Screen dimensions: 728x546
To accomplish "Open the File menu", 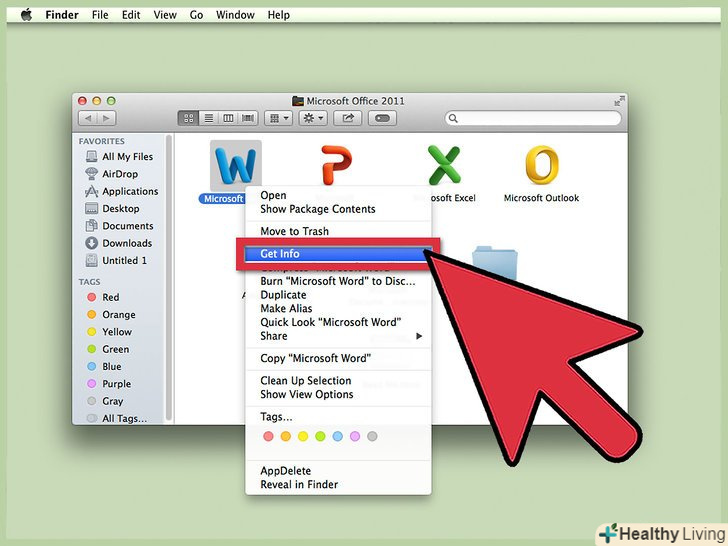I will coord(100,15).
